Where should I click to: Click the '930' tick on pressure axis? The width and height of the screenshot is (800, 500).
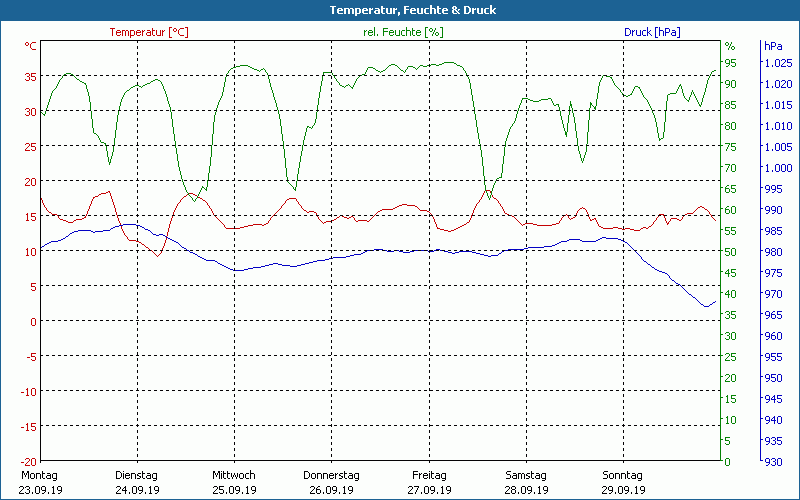point(773,462)
